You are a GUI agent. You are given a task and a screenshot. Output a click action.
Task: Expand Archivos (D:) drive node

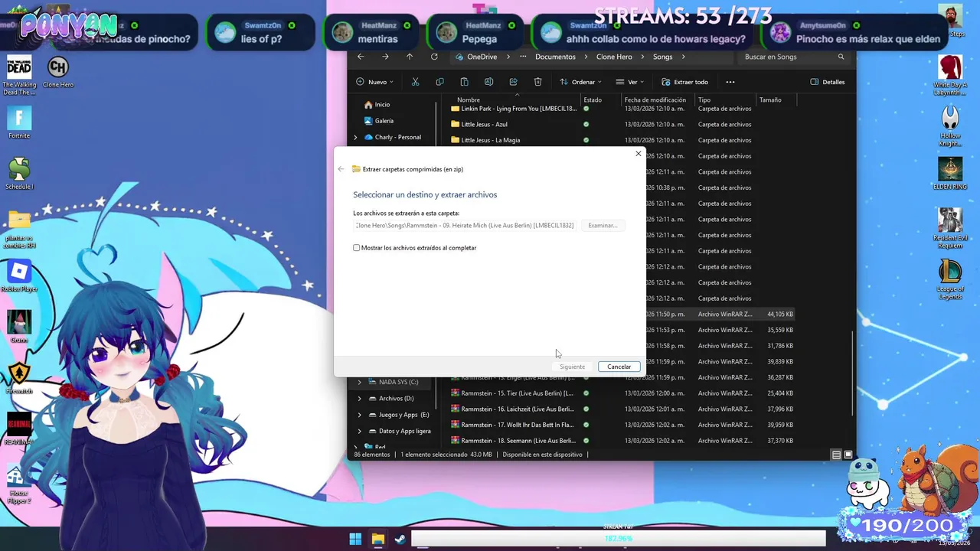point(360,399)
